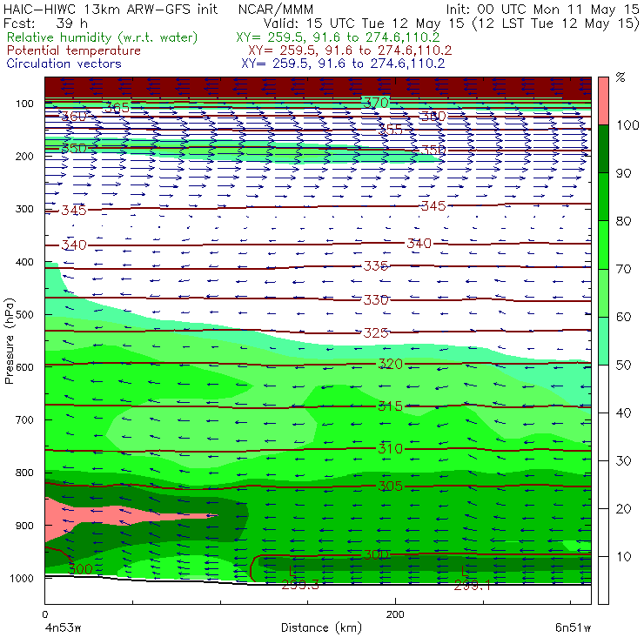Click the green XY coordinates line
Viewport: 644px width, 644px height.
(338, 37)
